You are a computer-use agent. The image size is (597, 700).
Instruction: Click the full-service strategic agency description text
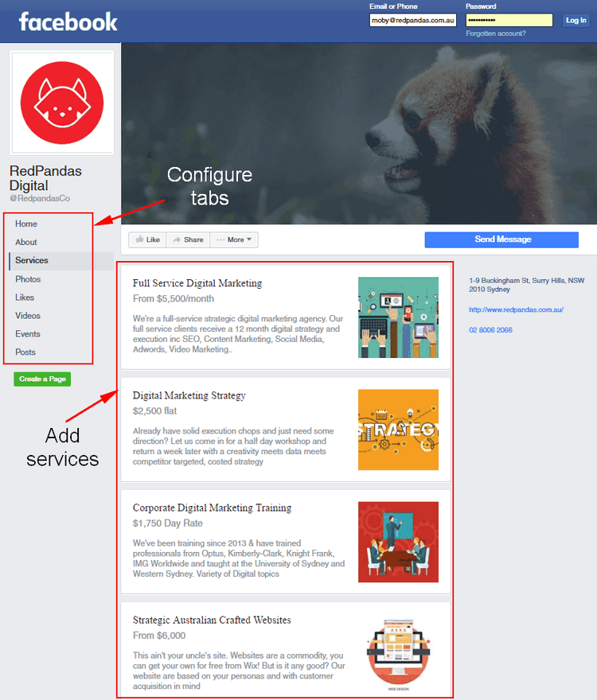click(238, 334)
